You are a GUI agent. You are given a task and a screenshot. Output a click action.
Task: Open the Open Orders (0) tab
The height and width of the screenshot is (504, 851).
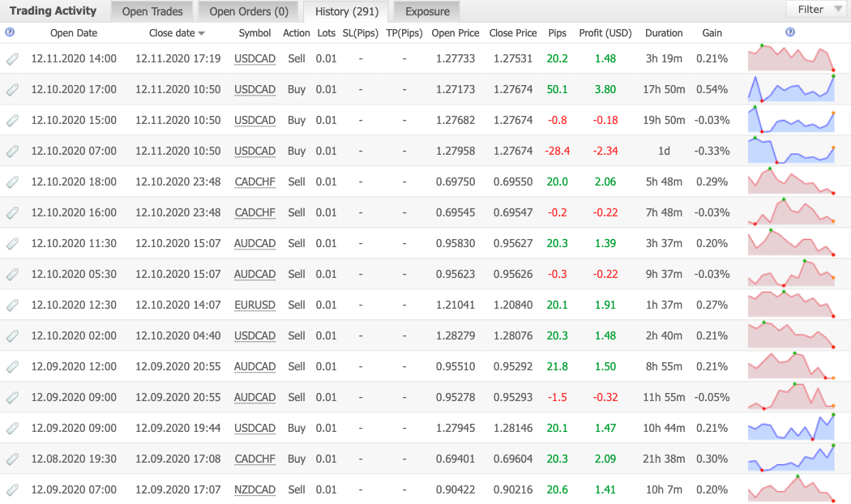coord(248,11)
